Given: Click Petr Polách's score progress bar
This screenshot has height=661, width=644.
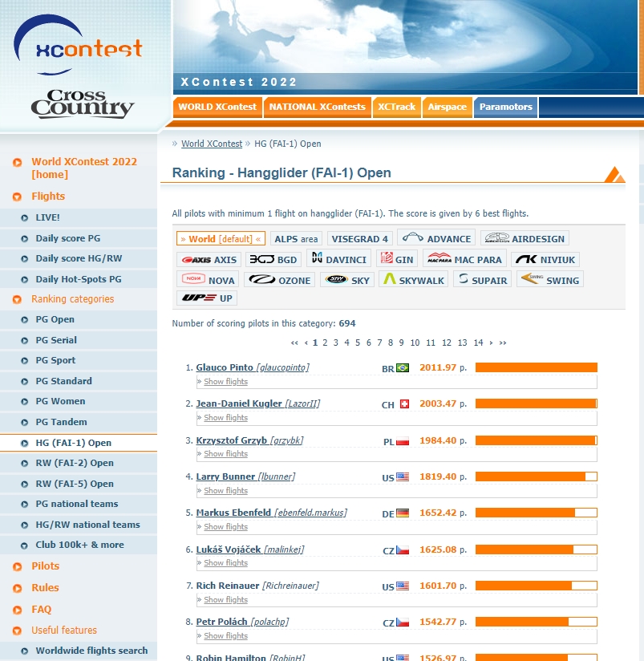Looking at the screenshot, I should [536, 622].
